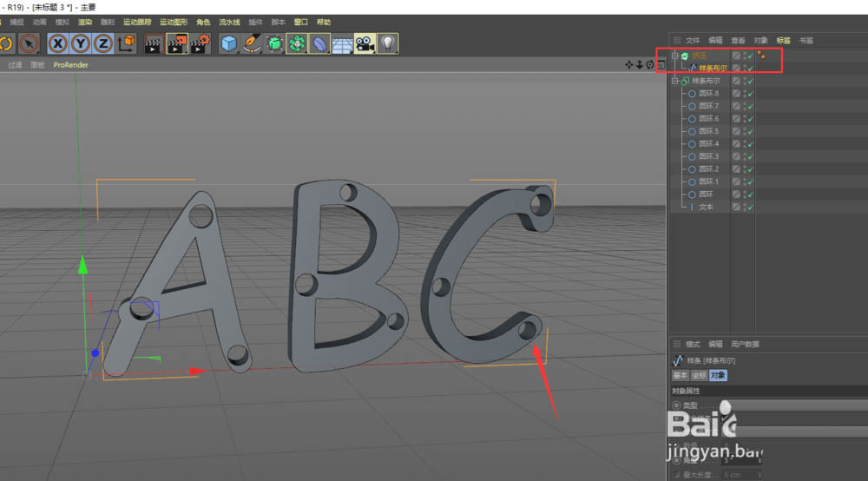The height and width of the screenshot is (481, 868).
Task: Switch to the 对象 attribute tab
Action: coord(718,375)
